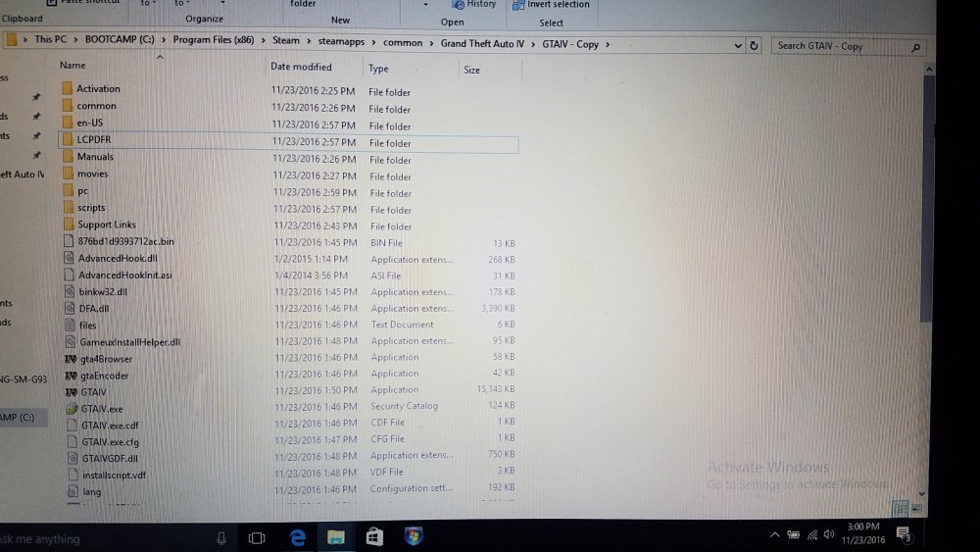The height and width of the screenshot is (552, 980).
Task: Select the scripts folder icon
Action: (69, 207)
